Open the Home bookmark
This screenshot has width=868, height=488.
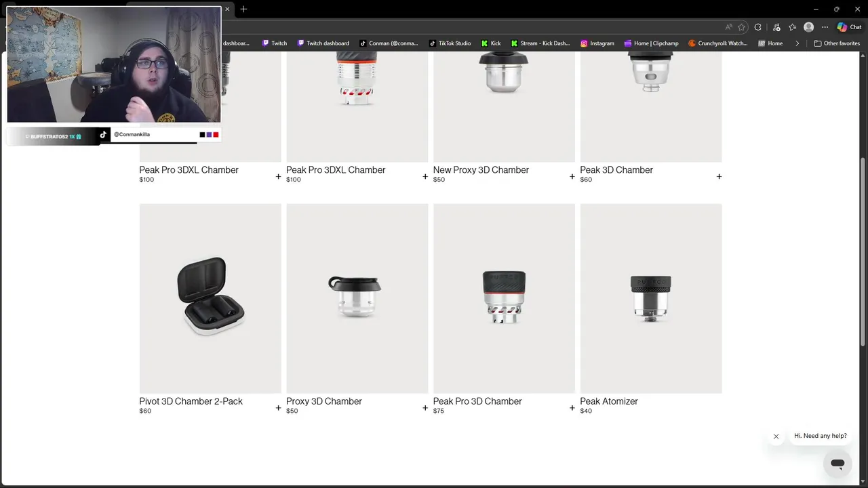[770, 43]
